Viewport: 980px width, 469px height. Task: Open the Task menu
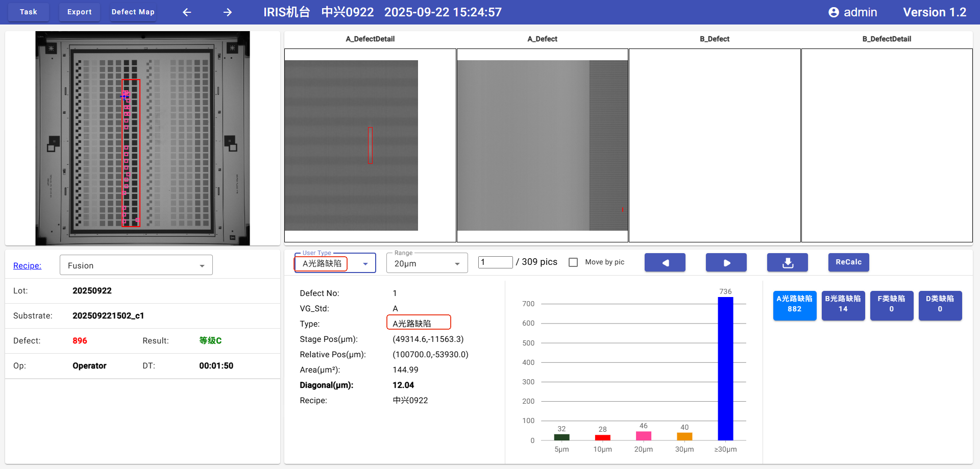pyautogui.click(x=29, y=12)
